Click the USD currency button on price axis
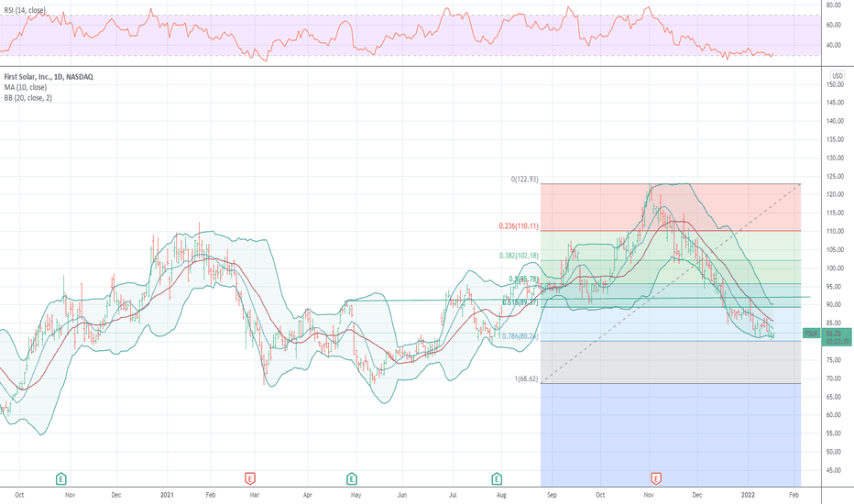 tap(838, 76)
